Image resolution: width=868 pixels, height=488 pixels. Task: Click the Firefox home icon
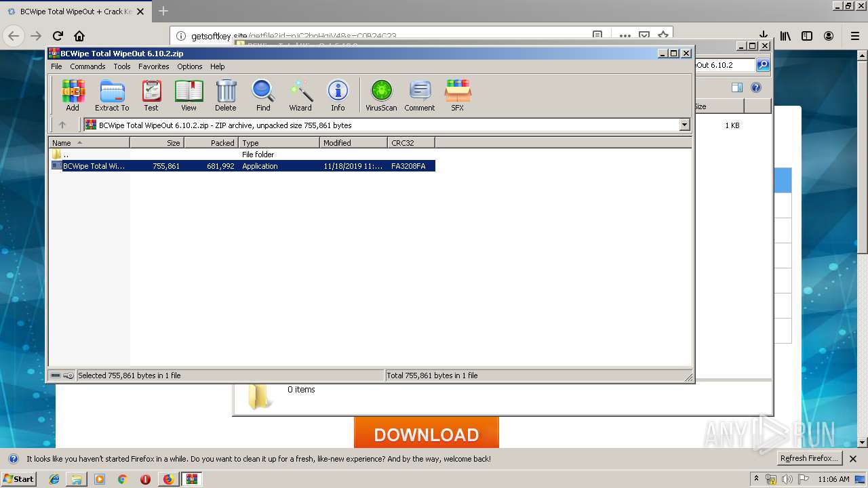click(x=79, y=36)
